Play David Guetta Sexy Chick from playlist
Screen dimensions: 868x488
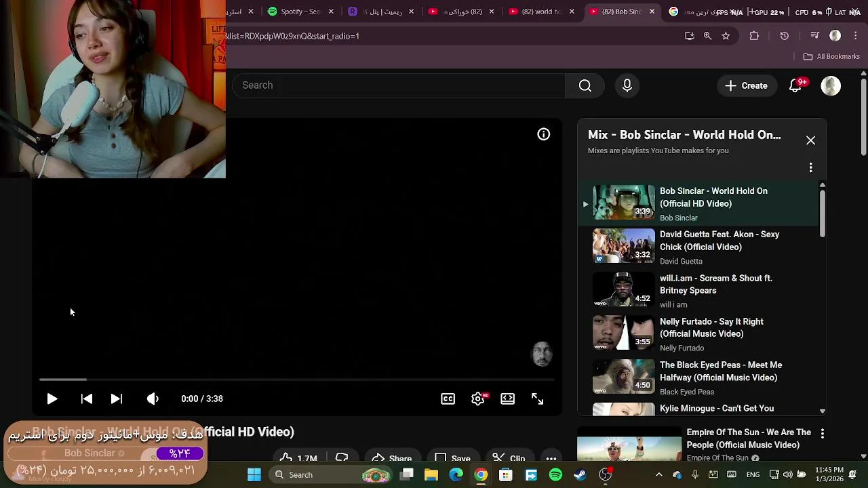coord(698,247)
